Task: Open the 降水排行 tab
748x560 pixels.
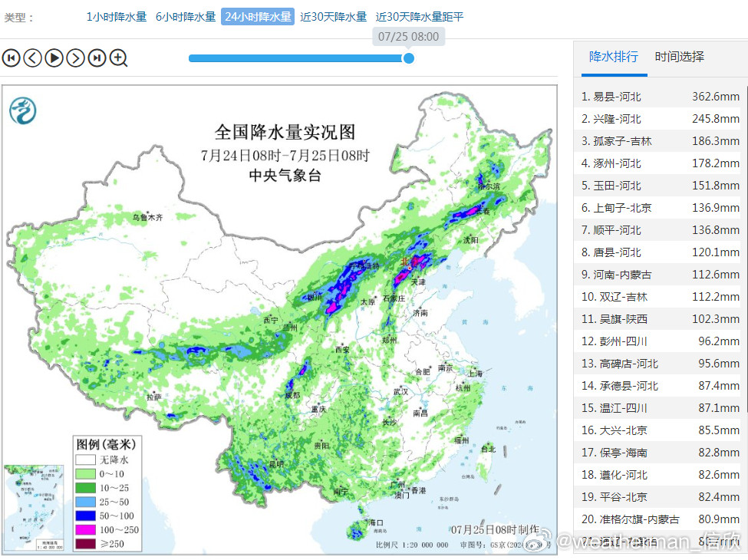Action: tap(614, 57)
